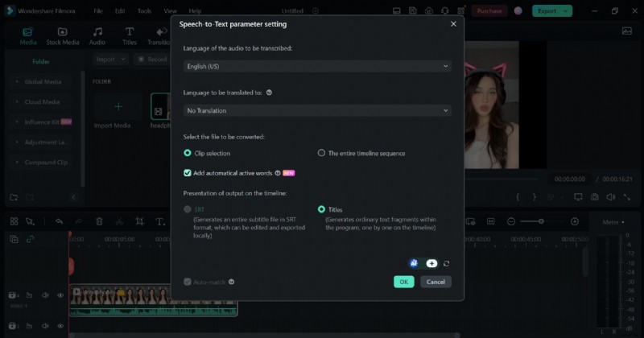Click the Export button
Image resolution: width=644 pixels, height=338 pixels.
(547, 11)
